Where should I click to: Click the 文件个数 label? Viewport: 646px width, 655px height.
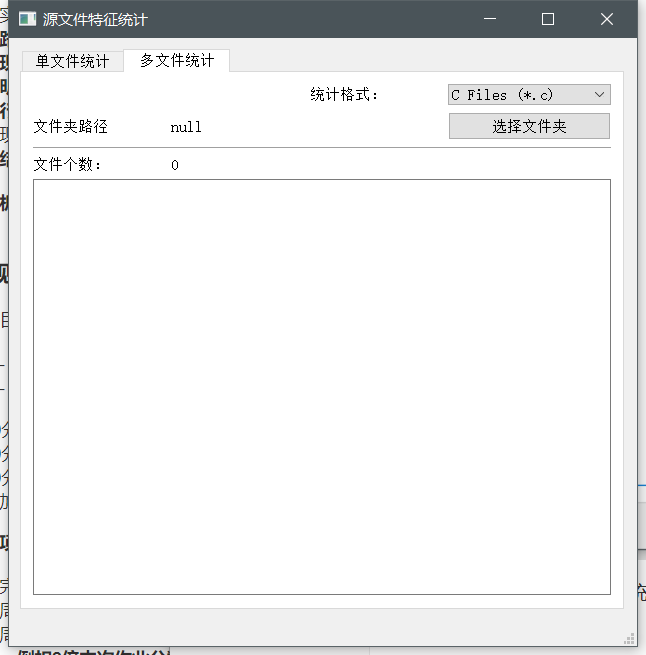[67, 165]
